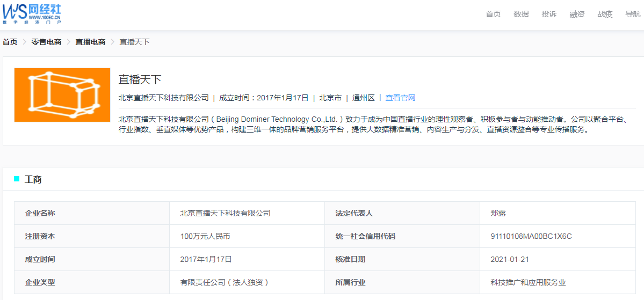Click the cyan square beside 工商
Image resolution: width=644 pixels, height=300 pixels.
(x=17, y=179)
